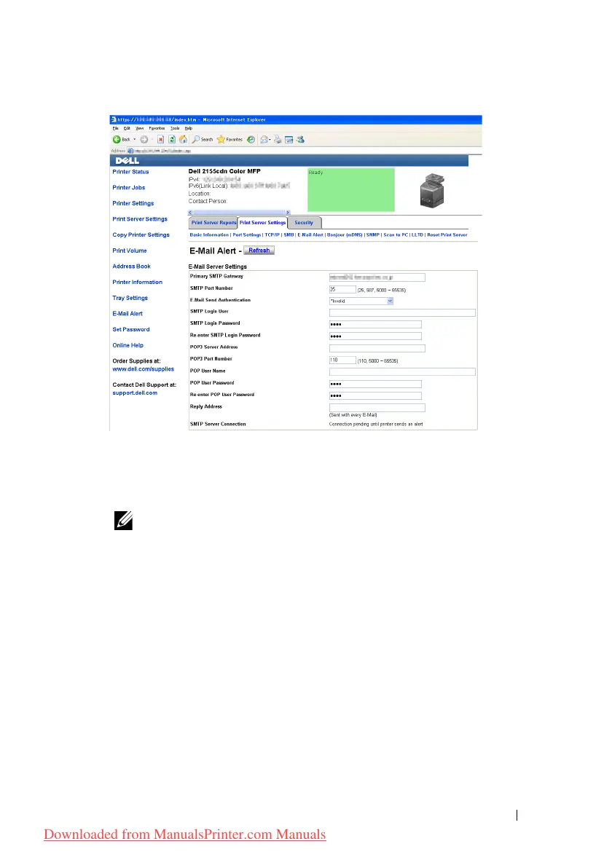Switch to the Security tab
Image resolution: width=612 pixels, height=868 pixels.
(x=304, y=223)
